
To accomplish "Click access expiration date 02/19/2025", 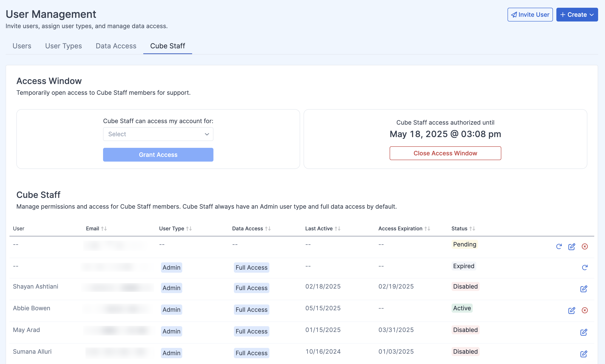I will (x=396, y=286).
